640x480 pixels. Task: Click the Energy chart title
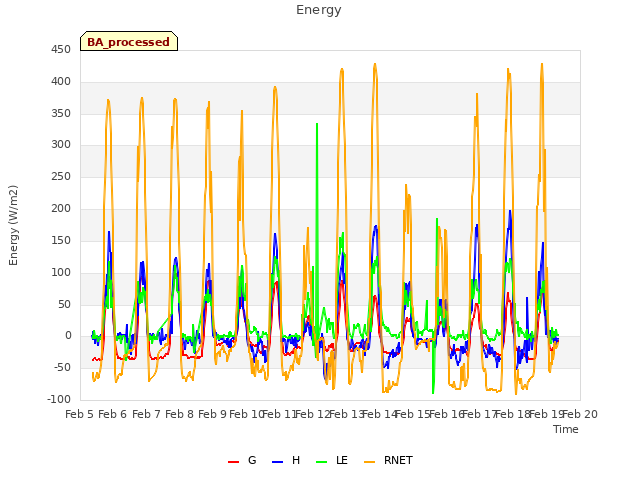319,10
